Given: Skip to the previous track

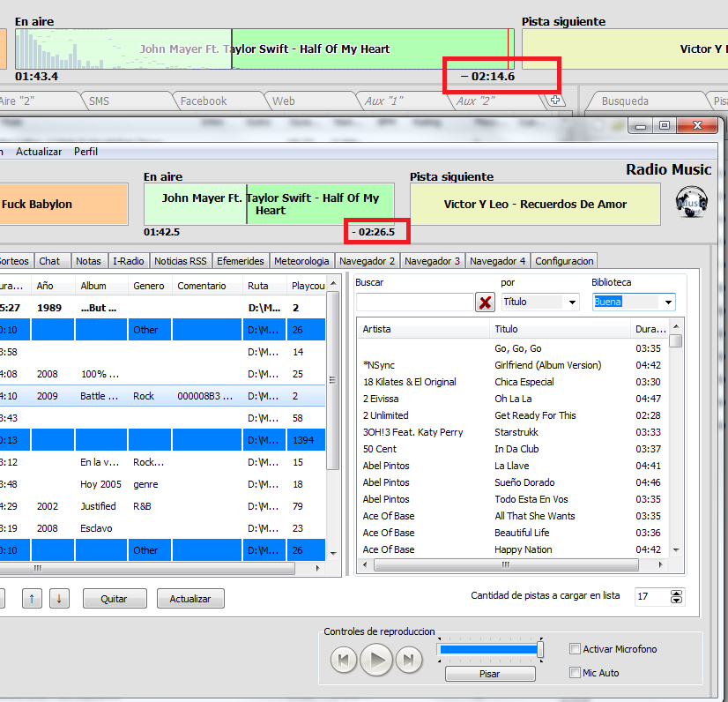Looking at the screenshot, I should (x=344, y=660).
